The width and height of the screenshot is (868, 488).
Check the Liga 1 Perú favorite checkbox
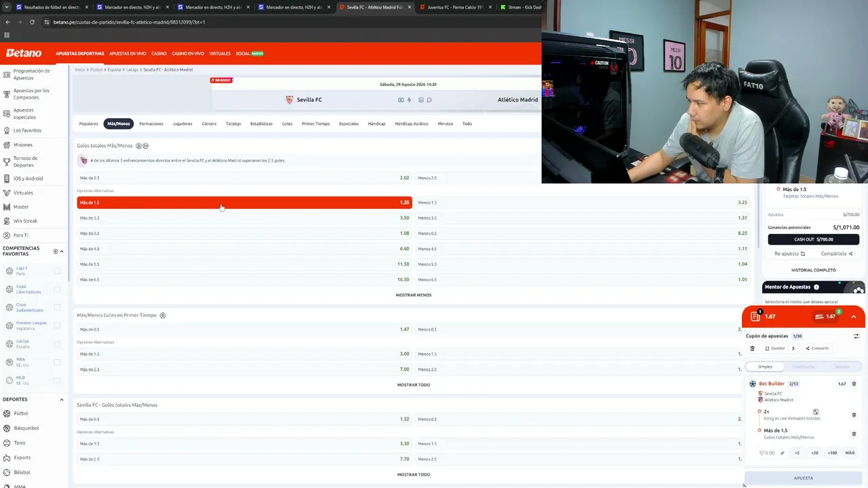(x=57, y=271)
